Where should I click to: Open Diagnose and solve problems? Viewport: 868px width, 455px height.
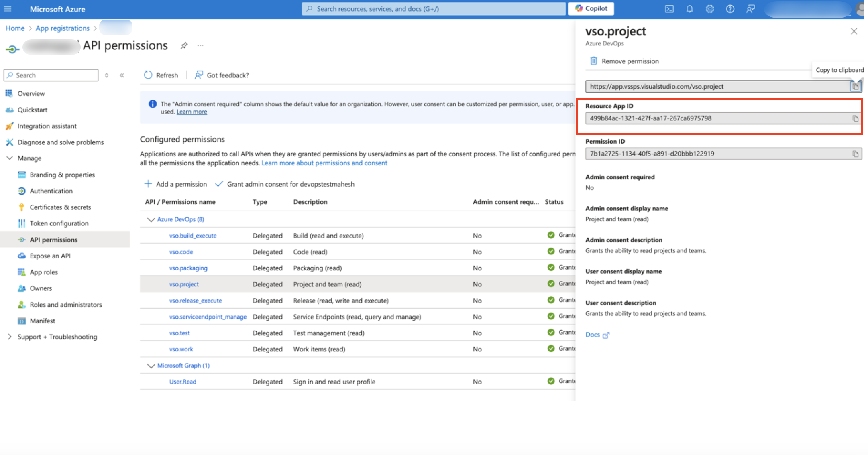pyautogui.click(x=61, y=142)
